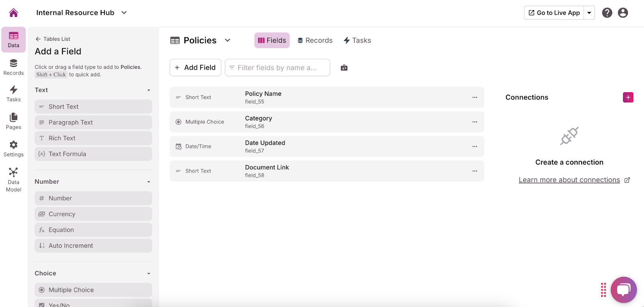
Task: Click the home icon in top-left corner
Action: click(x=13, y=13)
